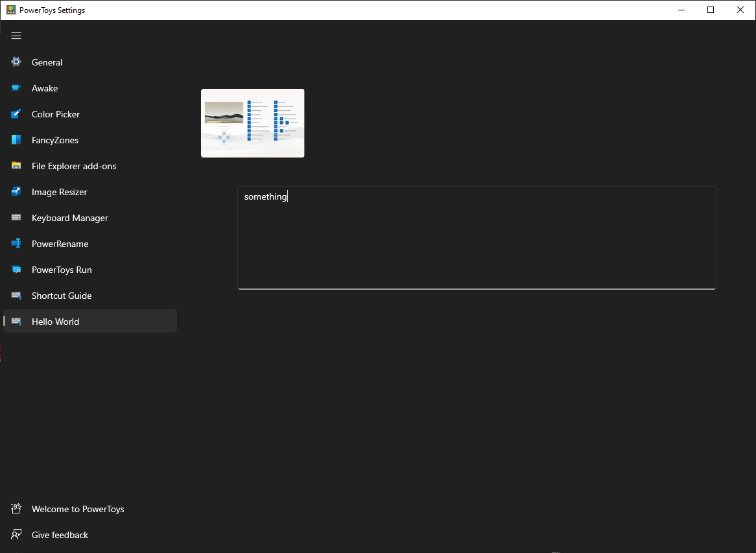
Task: Click the Shortcut Guide preview thumbnail
Action: tap(252, 123)
